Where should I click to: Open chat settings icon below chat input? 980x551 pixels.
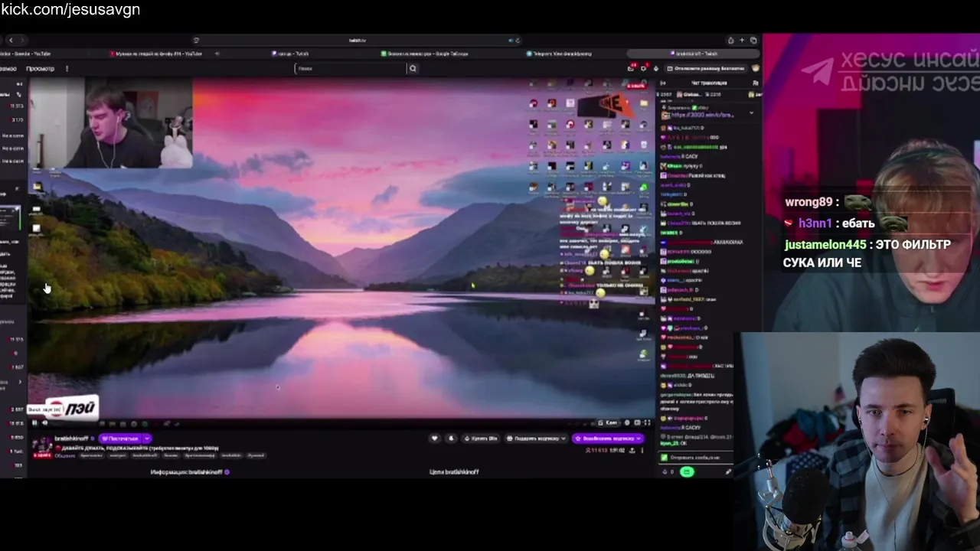click(728, 471)
